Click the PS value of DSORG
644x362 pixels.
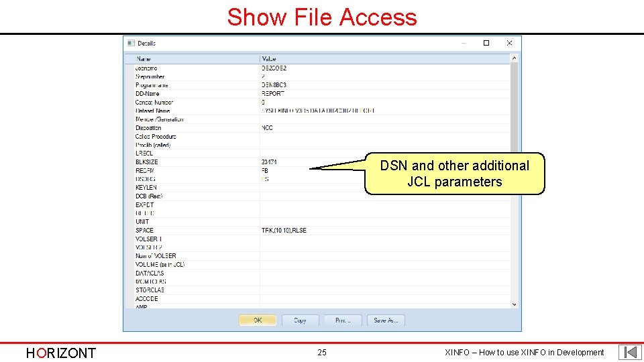point(265,179)
